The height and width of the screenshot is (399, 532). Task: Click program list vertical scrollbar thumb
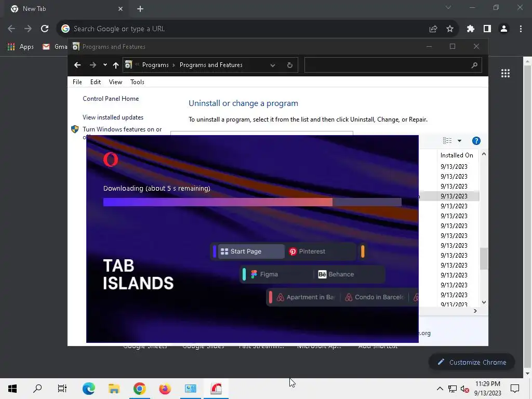pos(484,259)
